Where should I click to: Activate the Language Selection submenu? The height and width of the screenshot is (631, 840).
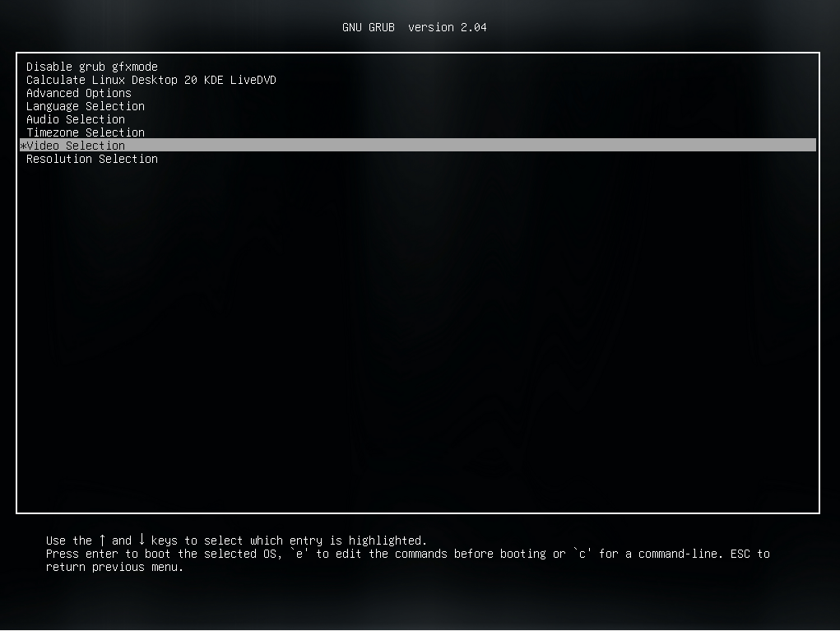pyautogui.click(x=85, y=106)
